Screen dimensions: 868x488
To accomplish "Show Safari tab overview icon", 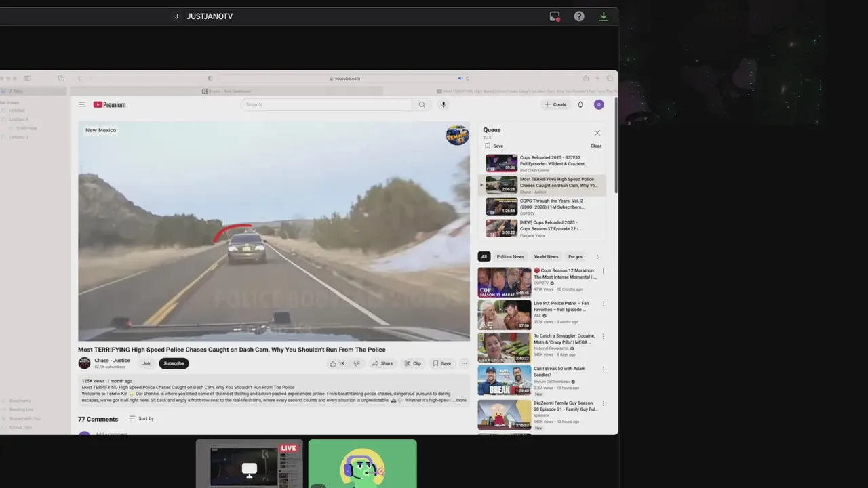I will 610,79.
